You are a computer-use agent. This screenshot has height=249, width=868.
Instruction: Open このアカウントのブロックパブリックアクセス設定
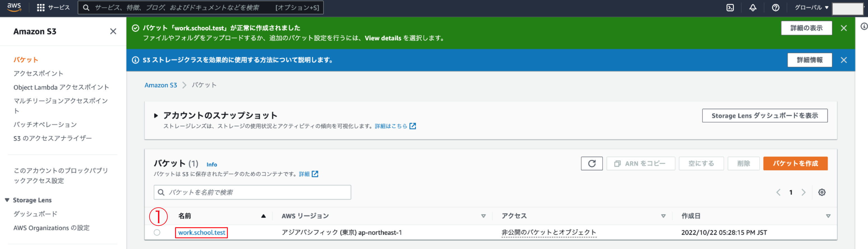[x=61, y=176]
